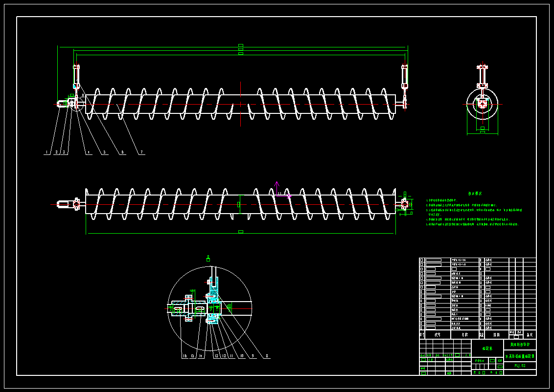
Task: Select part balloon number 14 in the detail view
Action: pos(201,356)
